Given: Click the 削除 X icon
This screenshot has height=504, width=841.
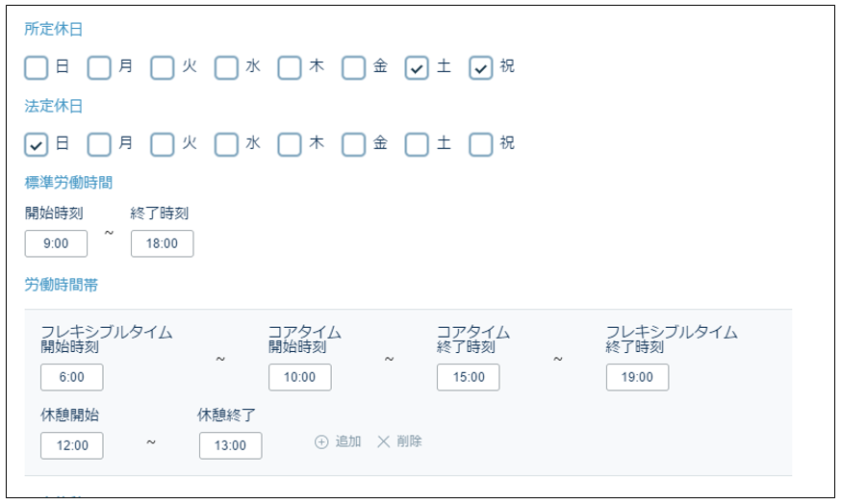Looking at the screenshot, I should pyautogui.click(x=383, y=442).
